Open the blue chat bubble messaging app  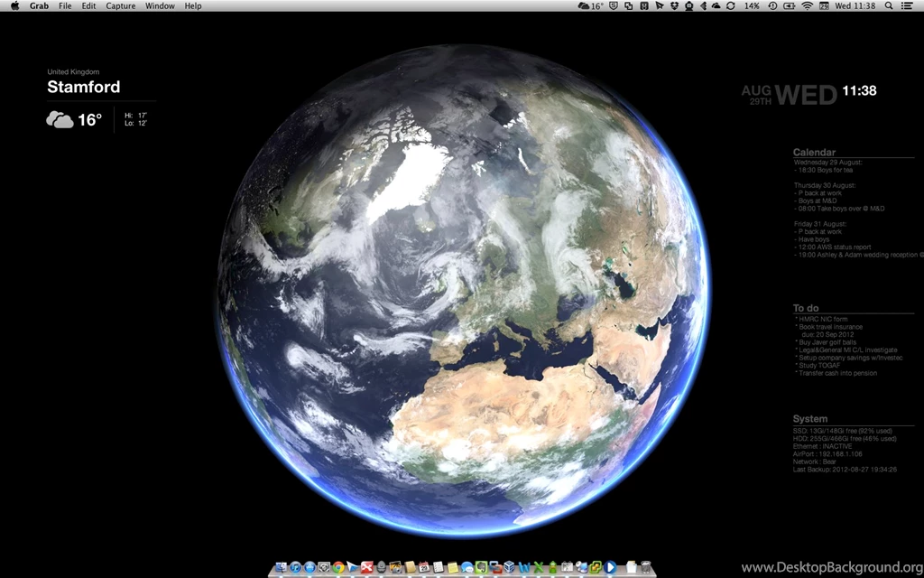click(467, 567)
